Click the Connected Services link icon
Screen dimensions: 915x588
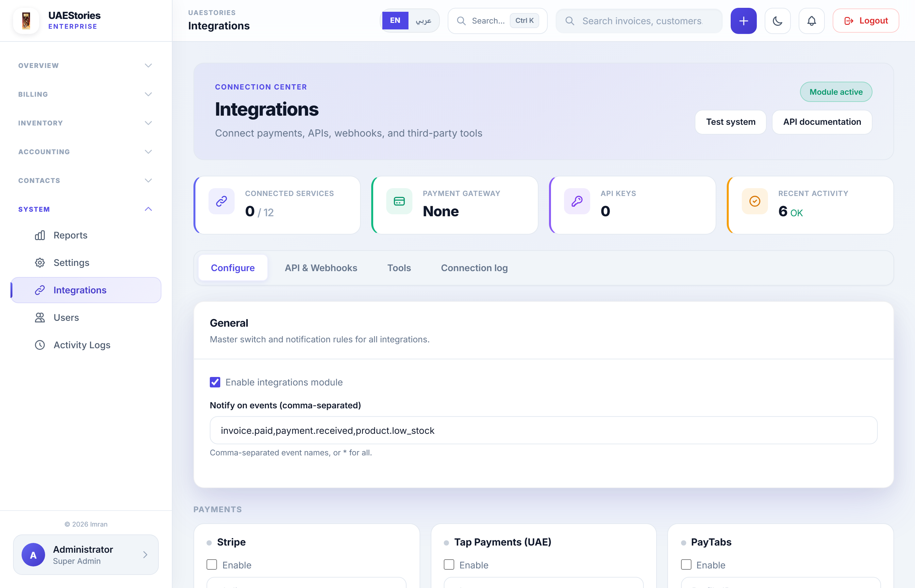click(x=222, y=201)
